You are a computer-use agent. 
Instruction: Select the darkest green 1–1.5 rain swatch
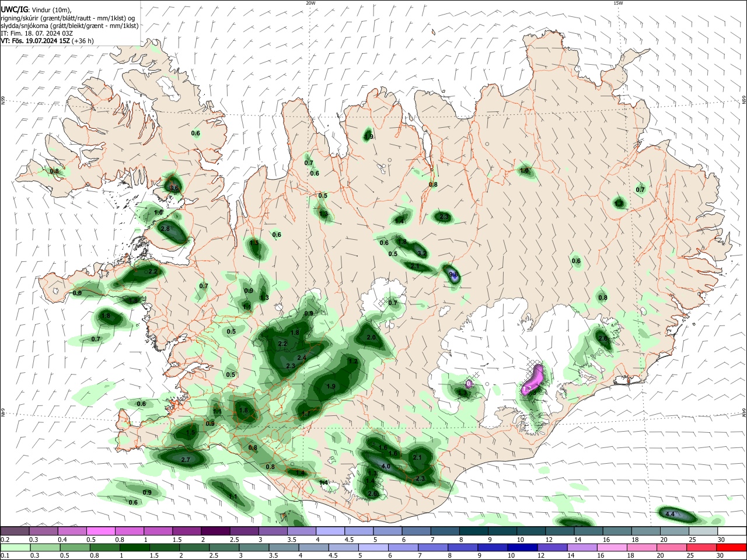point(135,547)
